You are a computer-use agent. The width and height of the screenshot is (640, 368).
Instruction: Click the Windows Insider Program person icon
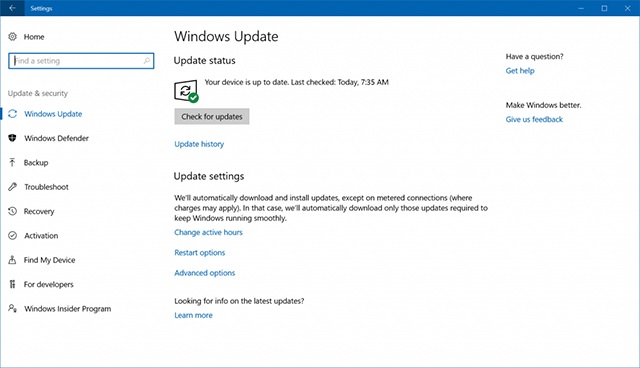(x=13, y=308)
